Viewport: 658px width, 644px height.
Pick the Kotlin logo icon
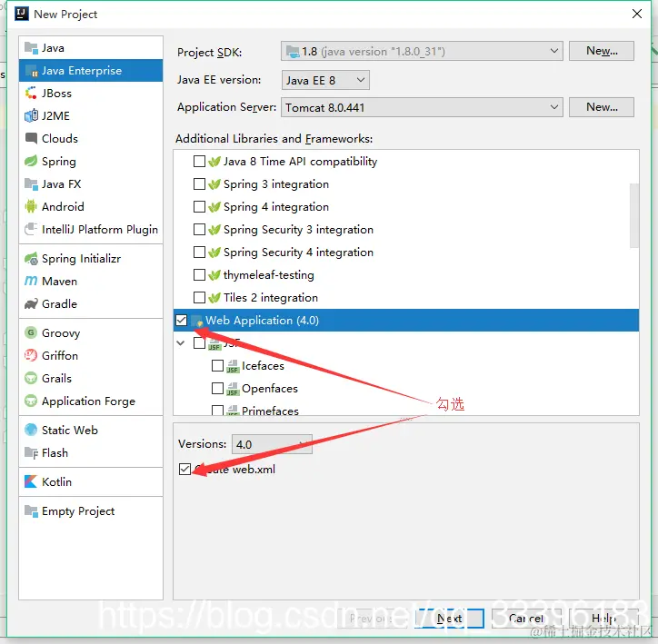(31, 481)
